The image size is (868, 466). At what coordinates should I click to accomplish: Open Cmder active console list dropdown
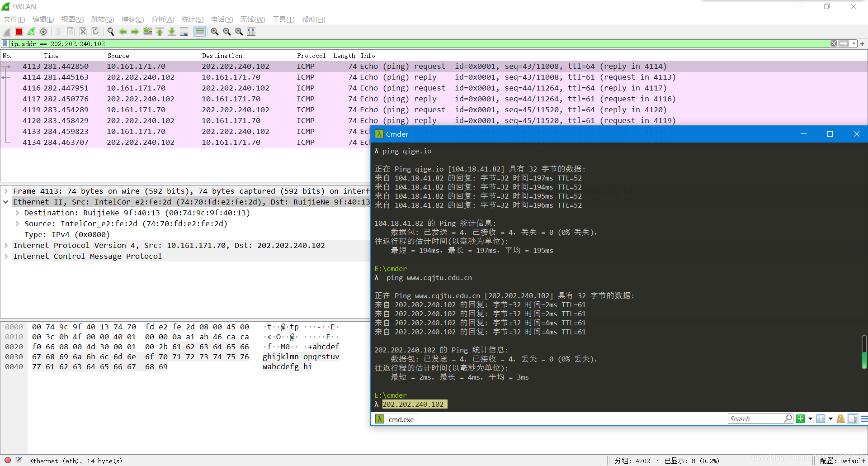coord(830,419)
